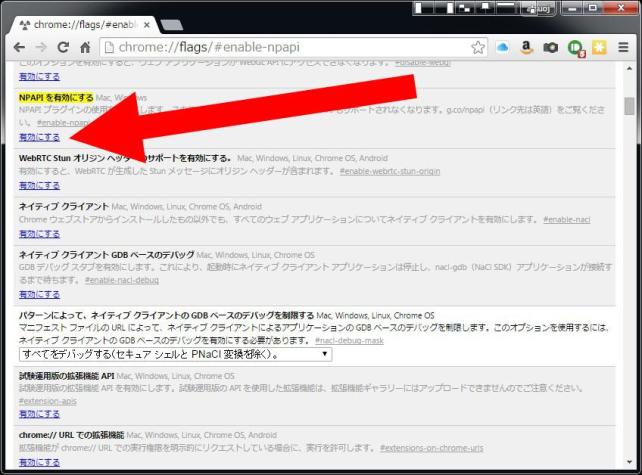Image resolution: width=642 pixels, height=475 pixels.
Task: Enable 試験運用版の拡張機能 API flag
Action: 39,414
